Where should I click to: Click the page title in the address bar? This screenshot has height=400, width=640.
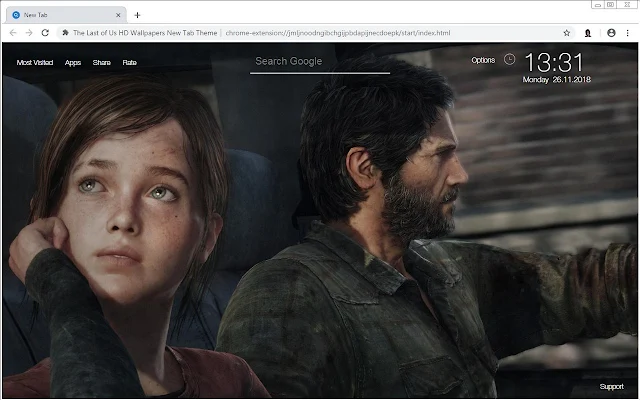tap(145, 33)
